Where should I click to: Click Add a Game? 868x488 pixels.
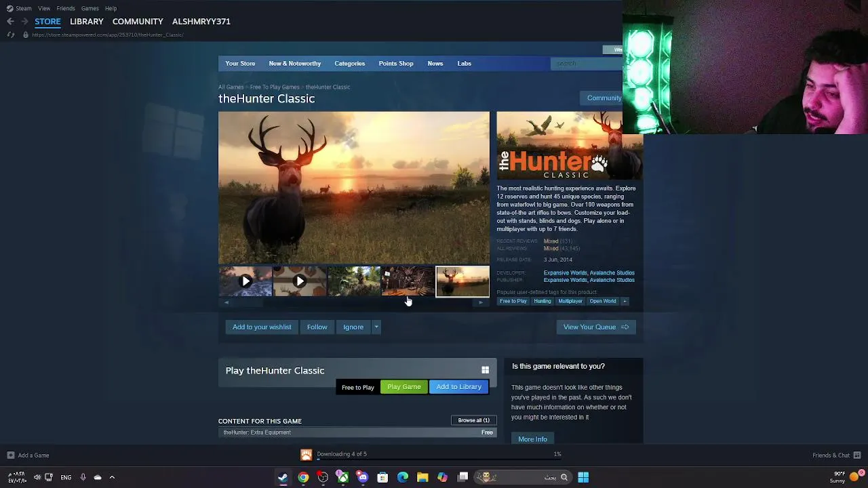coord(28,455)
